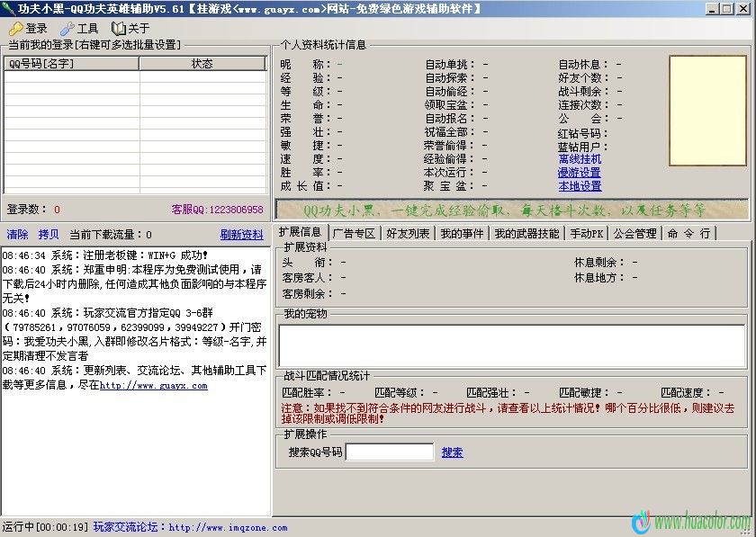Open the 本地设置 link
This screenshot has width=756, height=537.
coord(580,186)
